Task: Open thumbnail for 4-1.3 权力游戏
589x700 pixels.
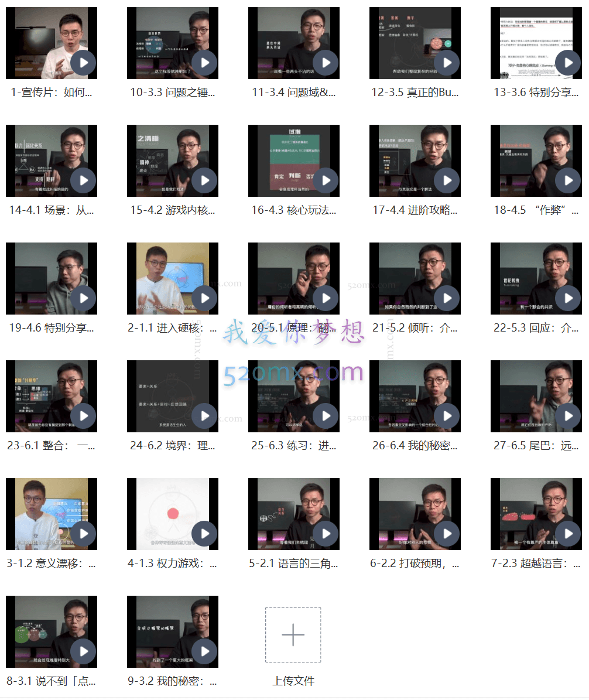Action: click(x=172, y=514)
